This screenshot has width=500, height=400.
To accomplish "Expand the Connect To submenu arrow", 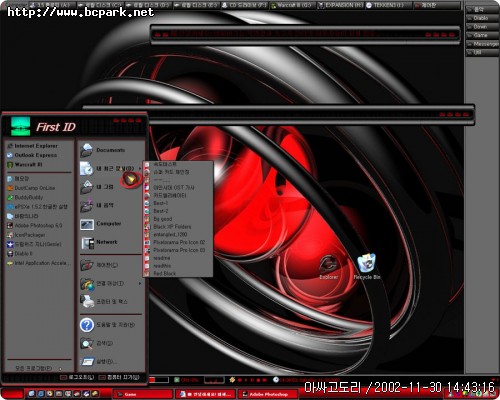I will pyautogui.click(x=140, y=284).
